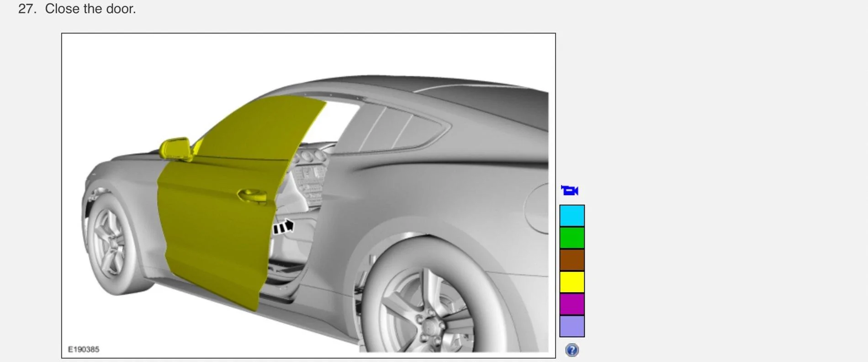868x362 pixels.
Task: Click the blue video camera icon
Action: click(x=570, y=190)
